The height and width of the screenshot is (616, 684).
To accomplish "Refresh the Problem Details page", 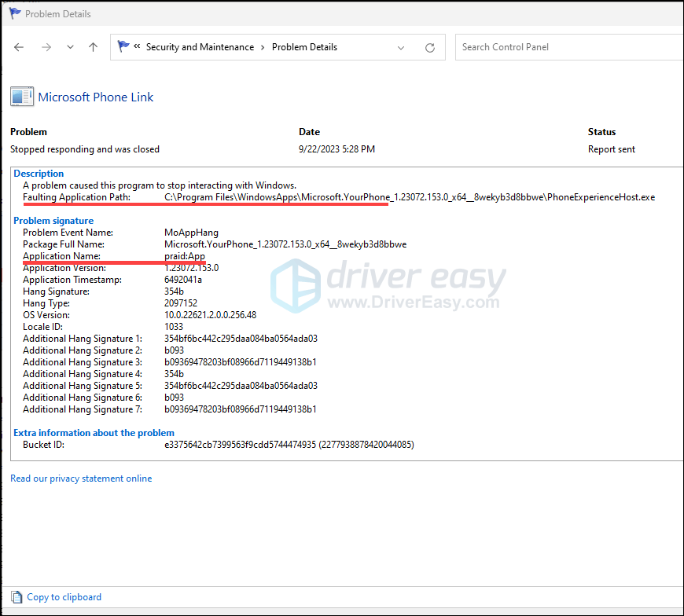I will [429, 47].
